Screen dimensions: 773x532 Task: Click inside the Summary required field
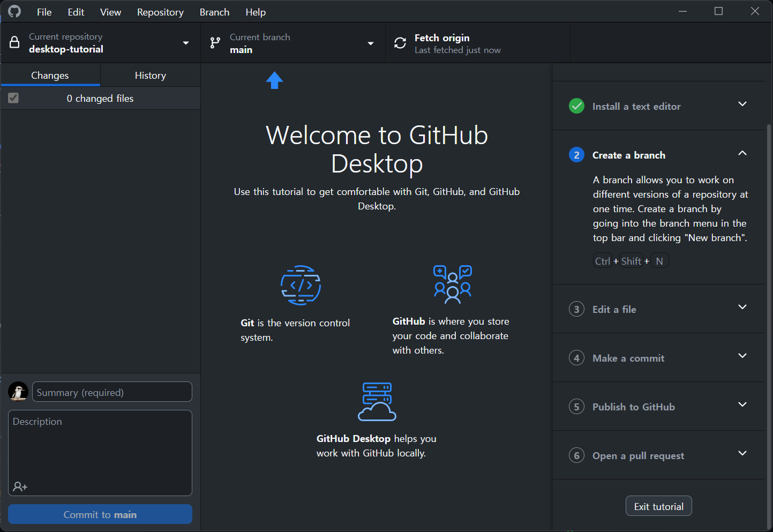tap(111, 392)
